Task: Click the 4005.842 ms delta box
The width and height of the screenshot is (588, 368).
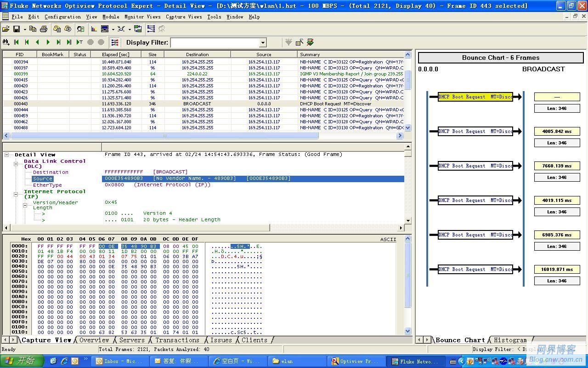Action: click(x=557, y=131)
